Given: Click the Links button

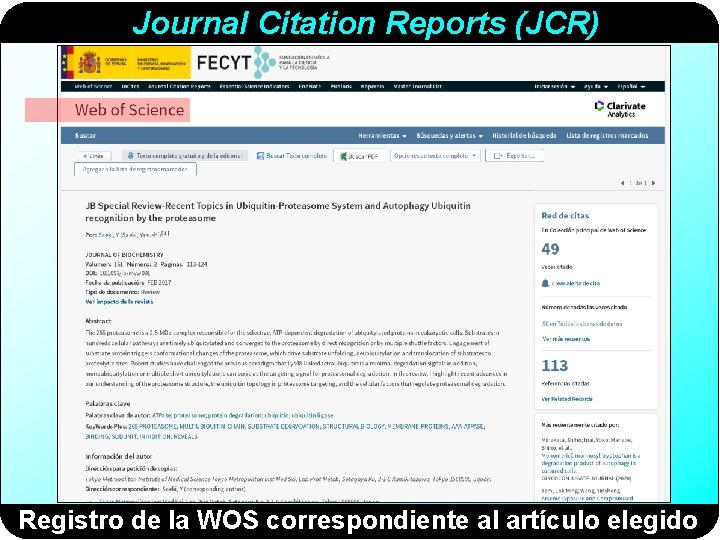Looking at the screenshot, I should (94, 156).
